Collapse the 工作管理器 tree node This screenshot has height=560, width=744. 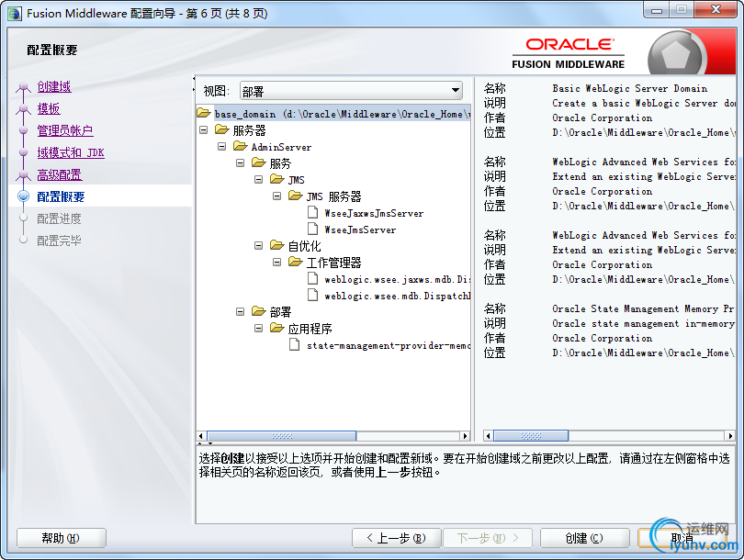coord(276,262)
